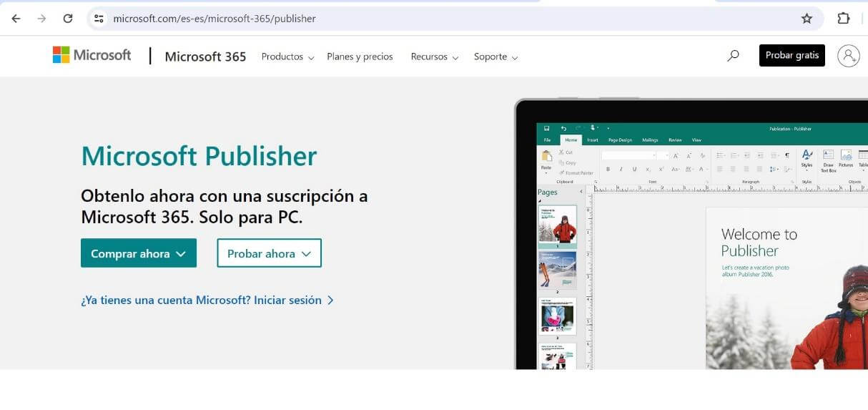This screenshot has width=868, height=410.
Task: Select the Mailings tab in Publisher
Action: click(650, 140)
